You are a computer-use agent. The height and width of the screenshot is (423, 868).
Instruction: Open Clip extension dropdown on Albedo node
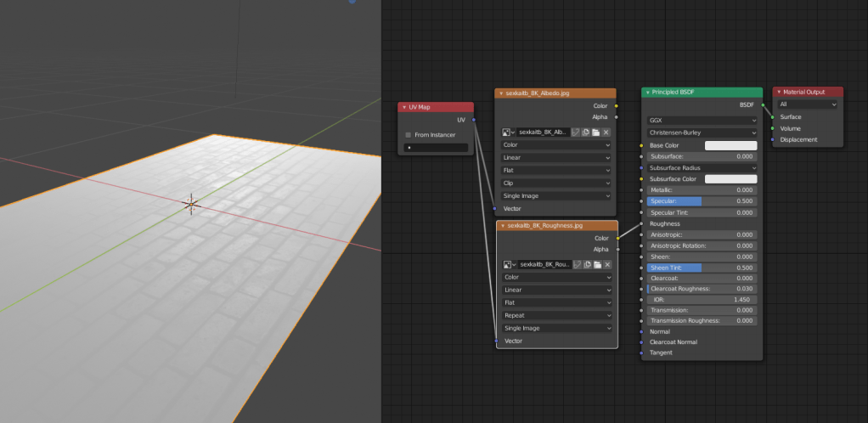coord(556,183)
